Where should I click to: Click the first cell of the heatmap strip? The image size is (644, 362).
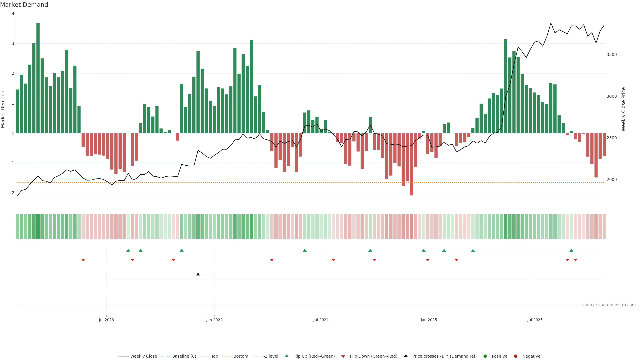pos(17,226)
